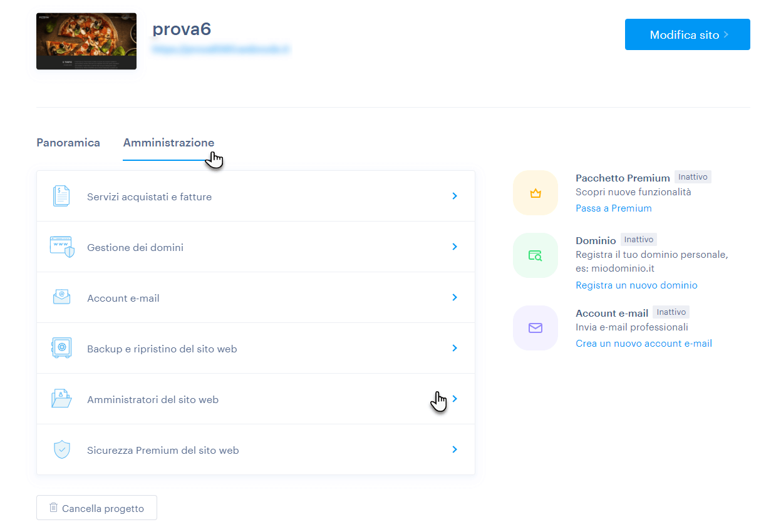Click the green domain search icon
Image resolution: width=781 pixels, height=532 pixels.
pyautogui.click(x=535, y=255)
